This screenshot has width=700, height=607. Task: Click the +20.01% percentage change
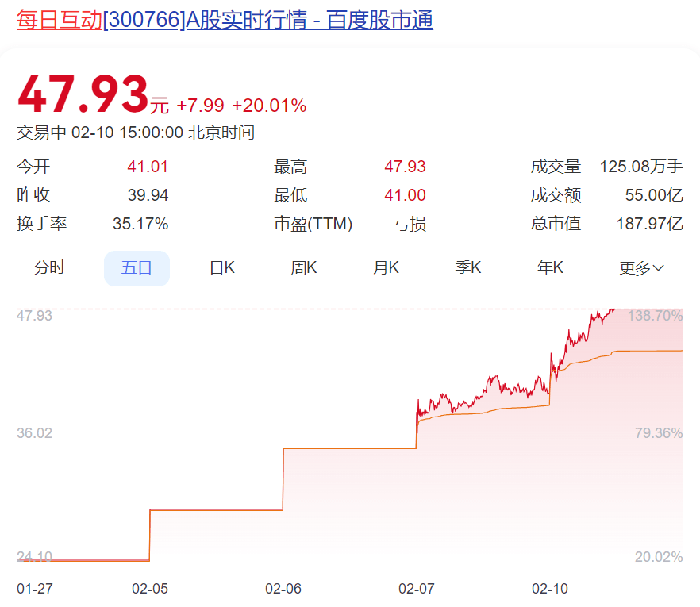(269, 106)
